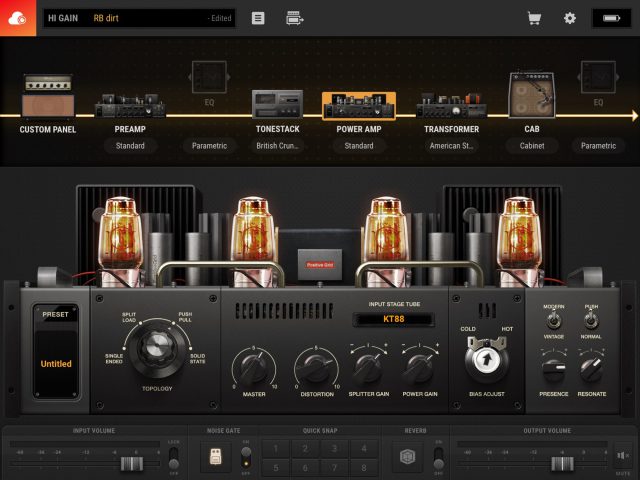Viewport: 640px width, 480px height.
Task: Click the Input Volume slider handle
Action: coord(127,464)
